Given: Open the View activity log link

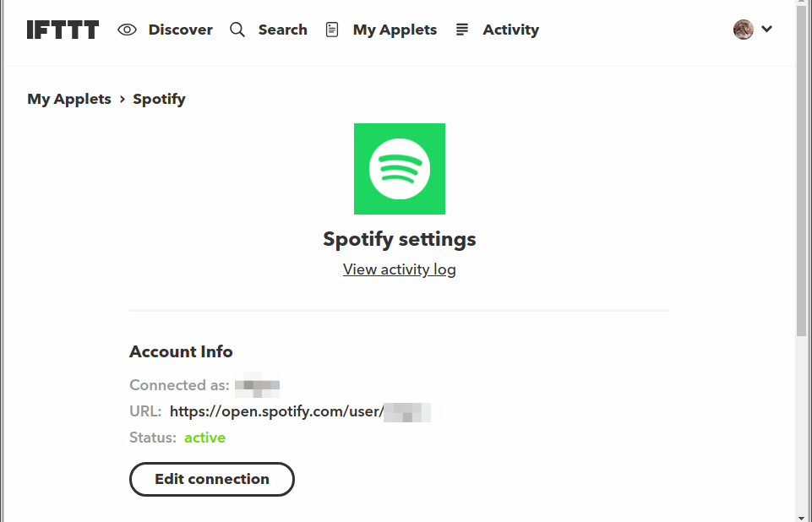Looking at the screenshot, I should point(400,269).
